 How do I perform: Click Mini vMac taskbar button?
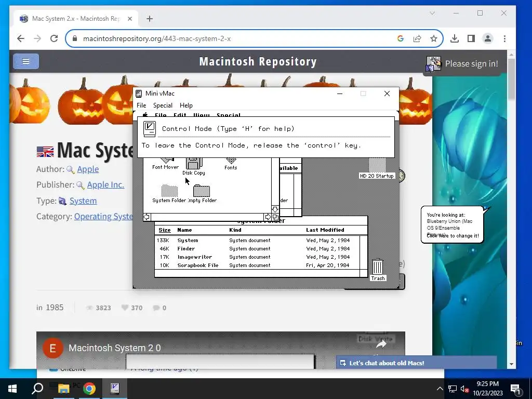point(115,389)
